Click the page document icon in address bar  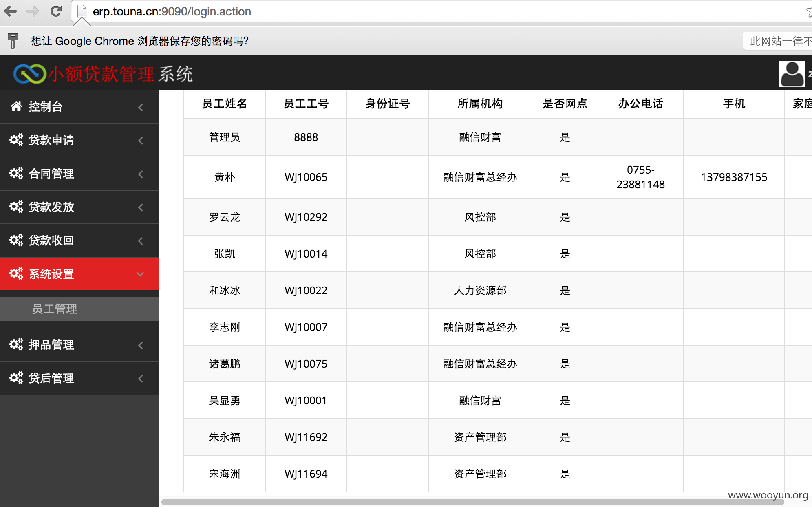82,11
